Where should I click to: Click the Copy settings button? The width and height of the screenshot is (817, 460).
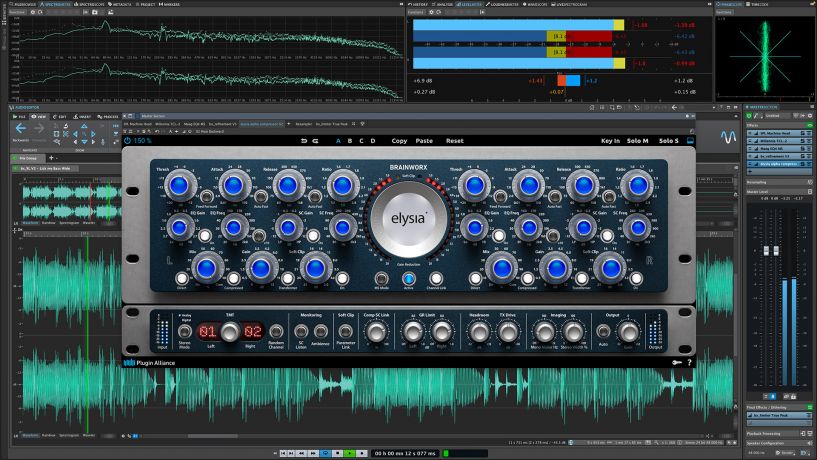[399, 141]
